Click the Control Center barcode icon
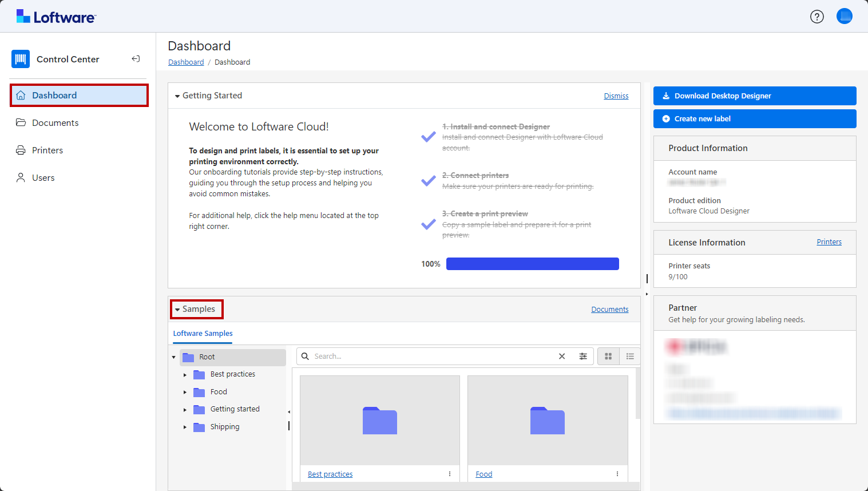 tap(21, 59)
